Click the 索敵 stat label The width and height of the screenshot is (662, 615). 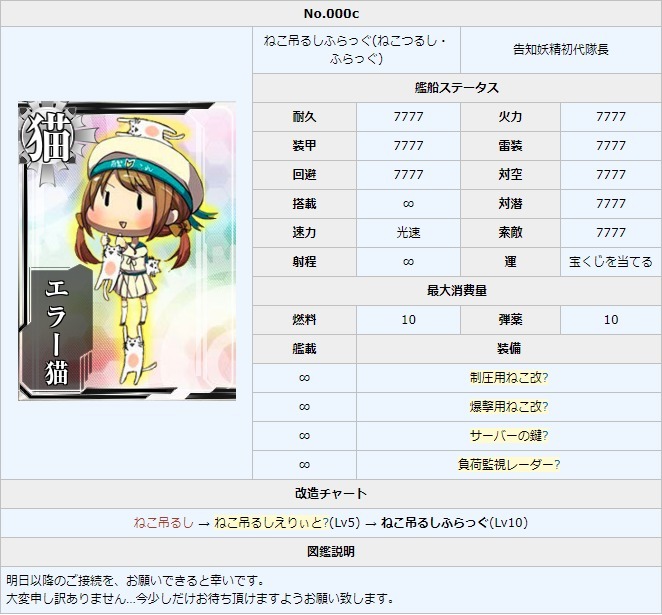click(510, 232)
